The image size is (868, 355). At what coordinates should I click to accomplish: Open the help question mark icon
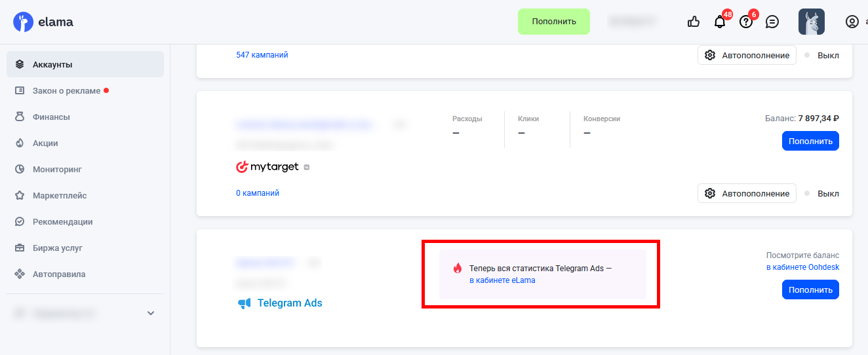[746, 22]
